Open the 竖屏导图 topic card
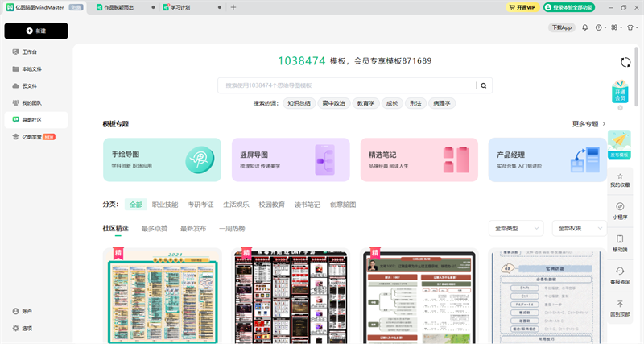The width and height of the screenshot is (644, 344). [291, 160]
